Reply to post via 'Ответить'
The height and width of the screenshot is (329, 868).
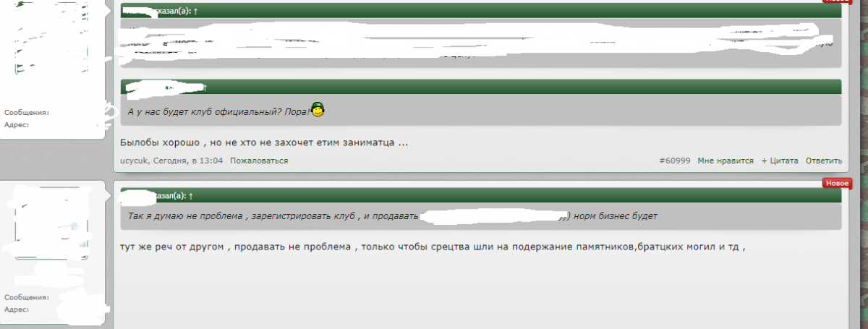pos(824,161)
